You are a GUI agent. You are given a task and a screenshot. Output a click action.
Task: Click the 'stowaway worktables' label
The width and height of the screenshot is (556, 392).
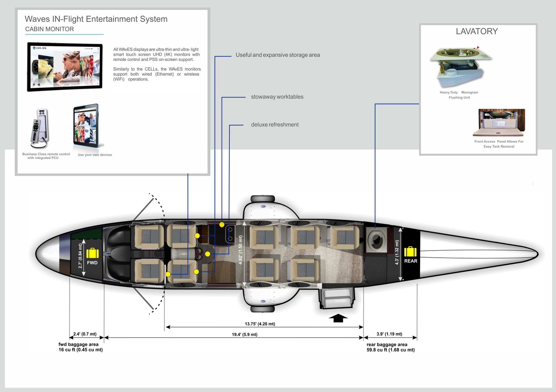[x=277, y=97]
